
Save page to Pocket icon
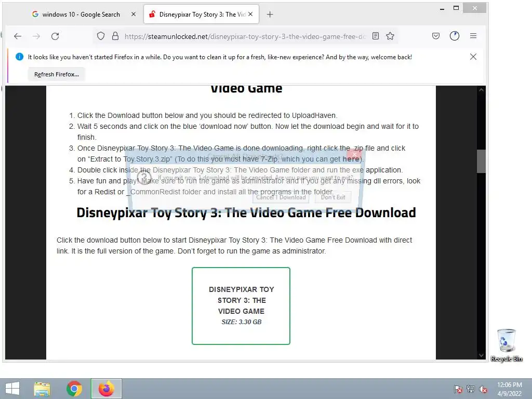coord(436,36)
